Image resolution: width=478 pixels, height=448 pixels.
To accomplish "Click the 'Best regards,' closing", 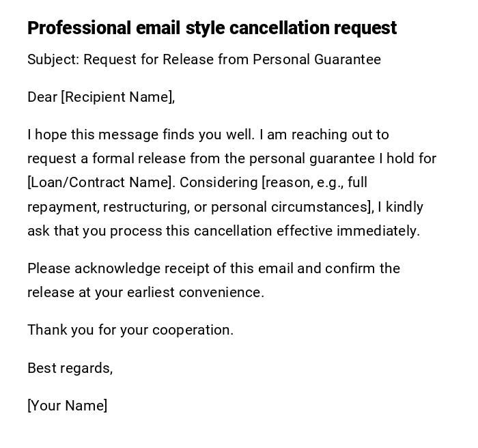I will coord(70,368).
